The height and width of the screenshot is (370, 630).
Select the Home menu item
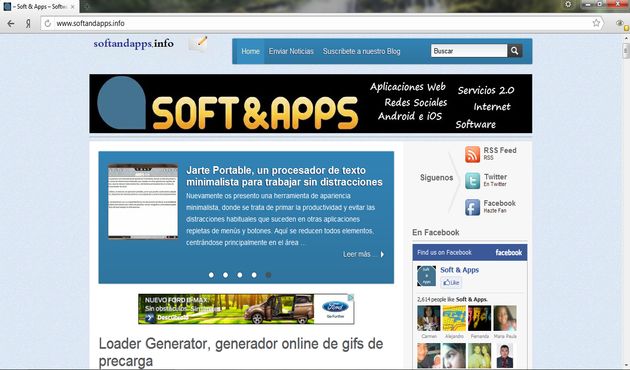tap(250, 51)
